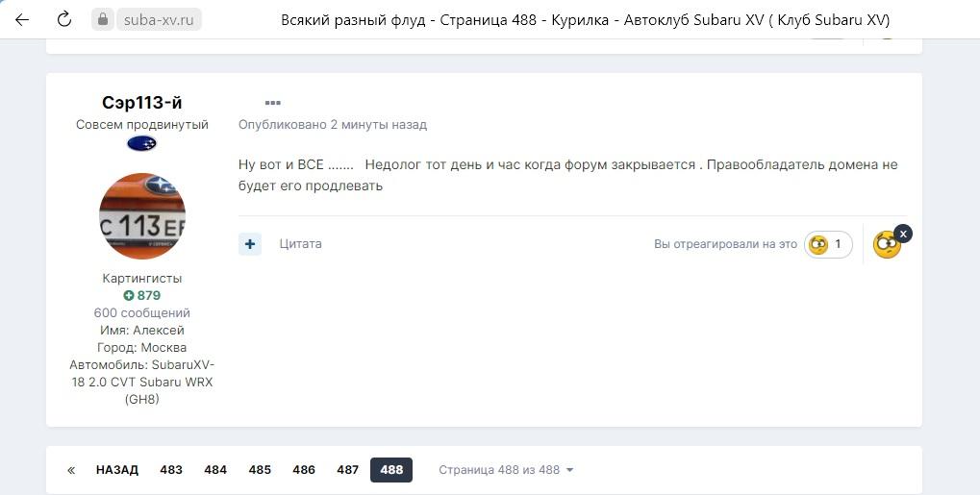980x495 pixels.
Task: Go to page 483
Action: (171, 470)
